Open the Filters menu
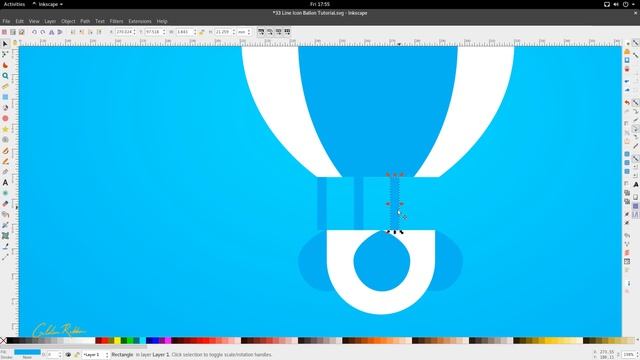 click(116, 21)
